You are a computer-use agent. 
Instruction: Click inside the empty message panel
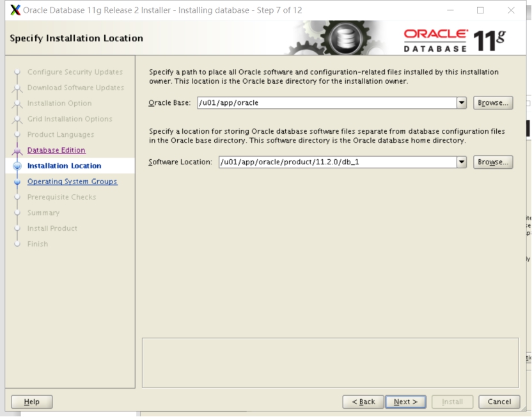330,363
